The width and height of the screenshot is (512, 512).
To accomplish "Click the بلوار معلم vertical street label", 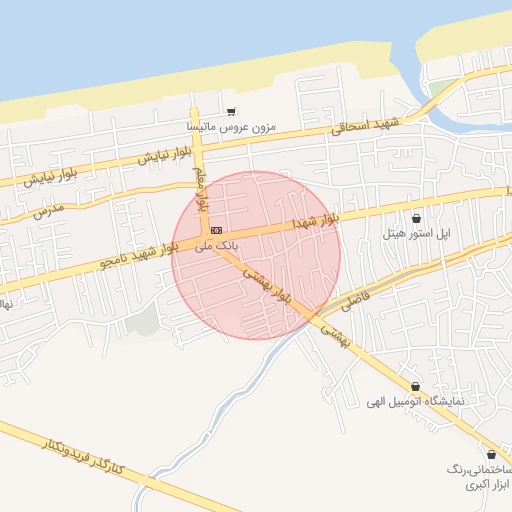I will (x=201, y=189).
